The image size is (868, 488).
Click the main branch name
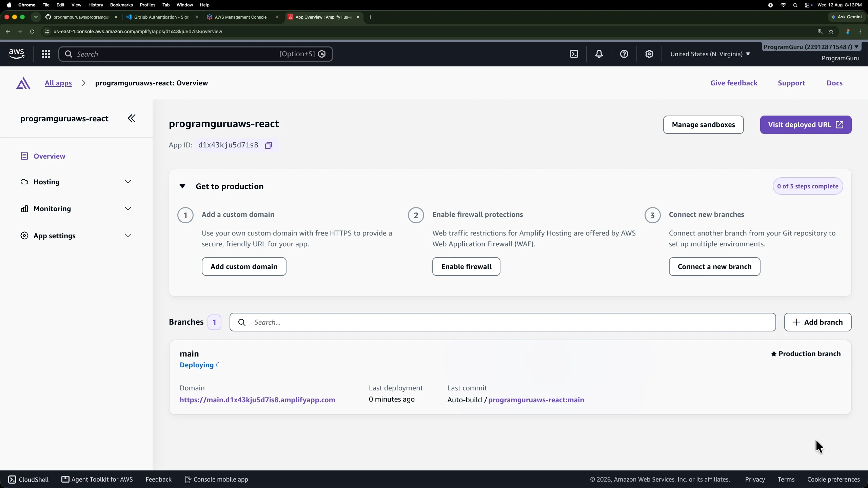click(189, 354)
